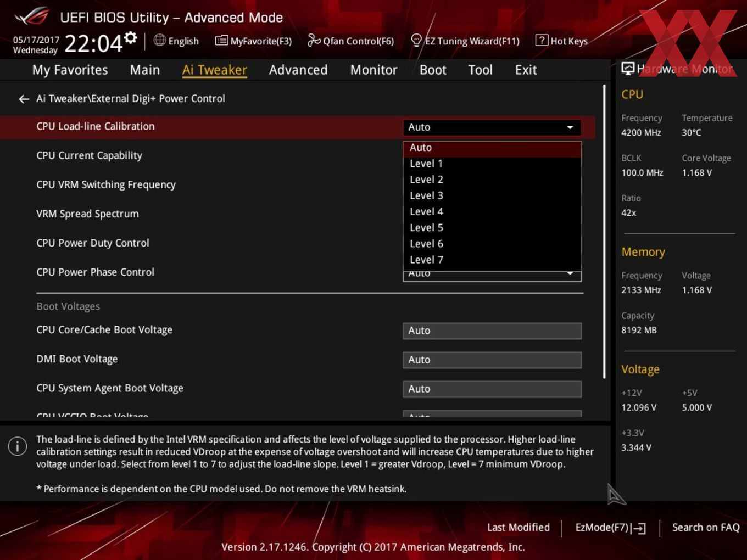Click the Ratio value 42x

point(629,213)
